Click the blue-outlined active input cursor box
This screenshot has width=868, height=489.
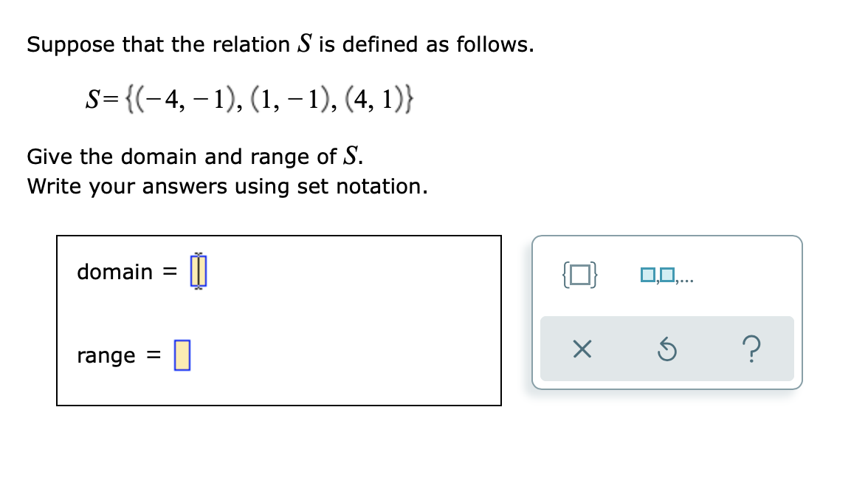199,271
